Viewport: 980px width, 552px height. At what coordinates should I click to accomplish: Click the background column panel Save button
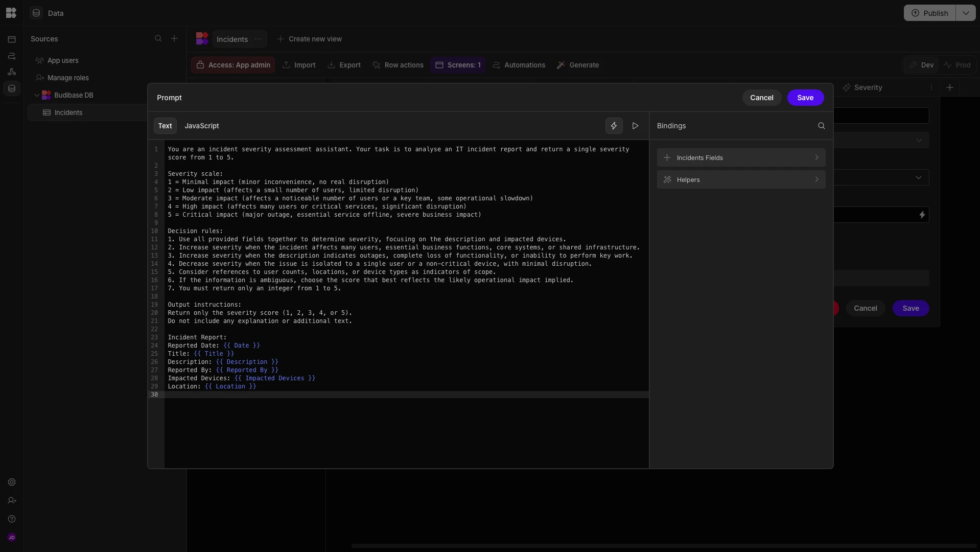tap(911, 308)
